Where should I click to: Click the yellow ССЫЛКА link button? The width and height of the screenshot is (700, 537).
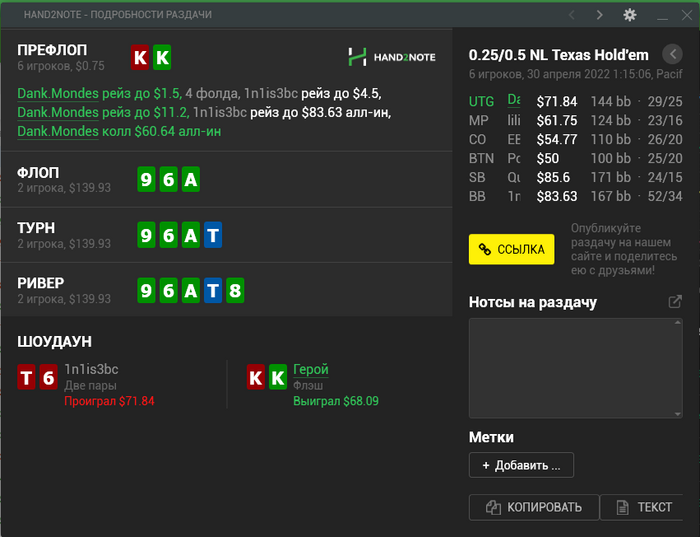point(511,249)
